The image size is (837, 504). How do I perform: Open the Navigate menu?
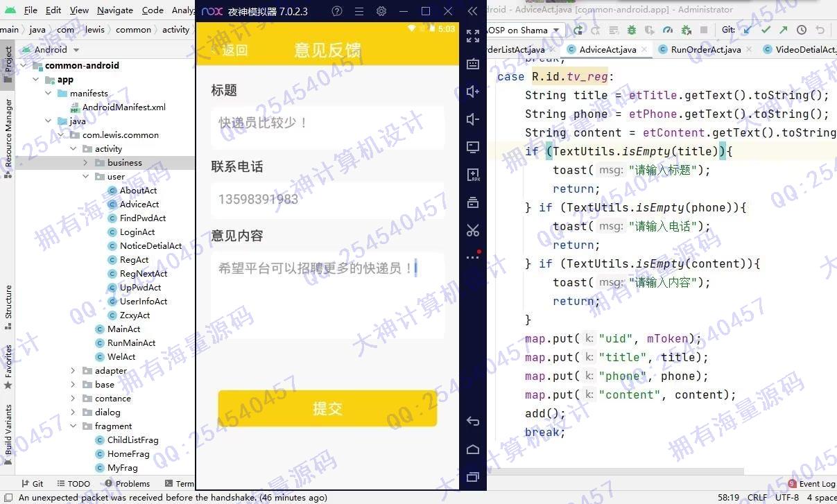pyautogui.click(x=115, y=10)
